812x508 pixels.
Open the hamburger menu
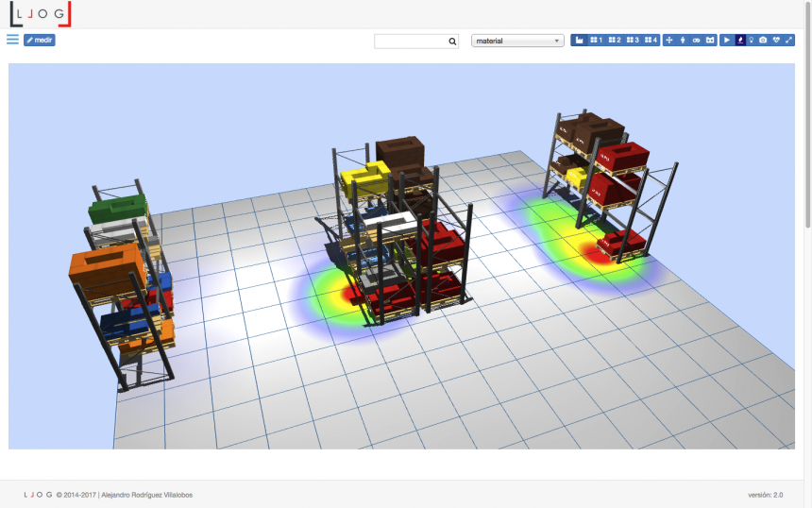coord(12,40)
